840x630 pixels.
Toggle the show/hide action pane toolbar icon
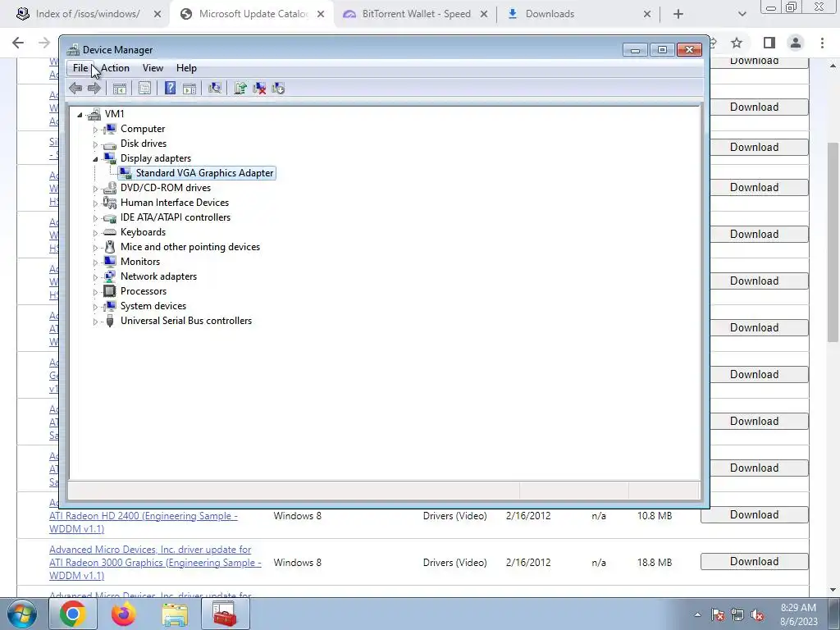pos(189,89)
